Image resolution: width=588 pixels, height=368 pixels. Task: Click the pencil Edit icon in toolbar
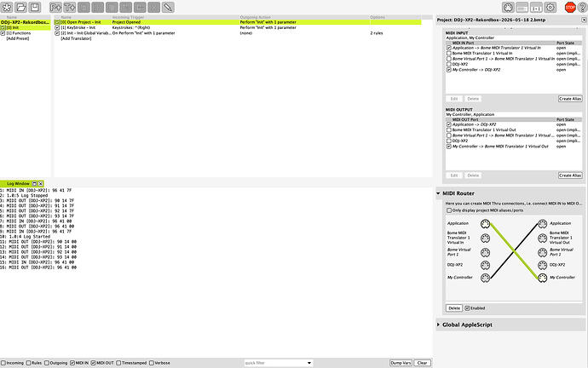pos(168,7)
